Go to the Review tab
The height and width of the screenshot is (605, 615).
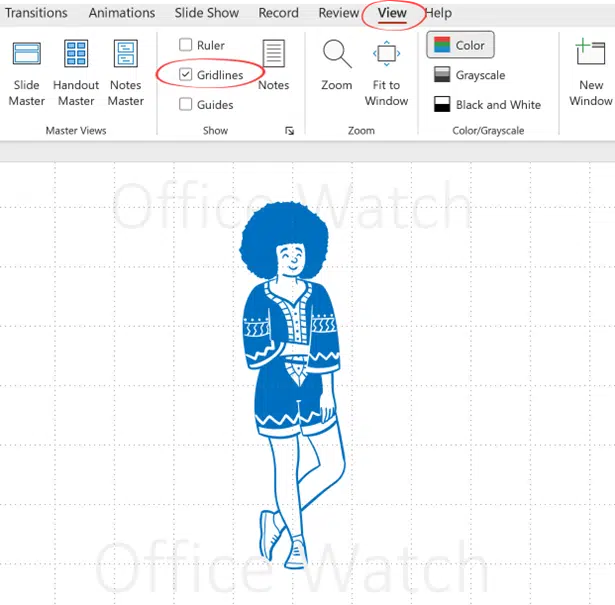[338, 13]
